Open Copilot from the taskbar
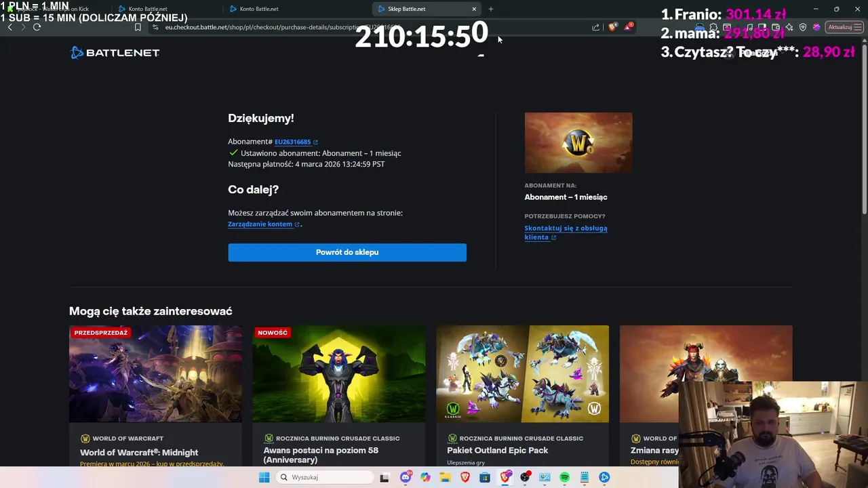 point(425,477)
